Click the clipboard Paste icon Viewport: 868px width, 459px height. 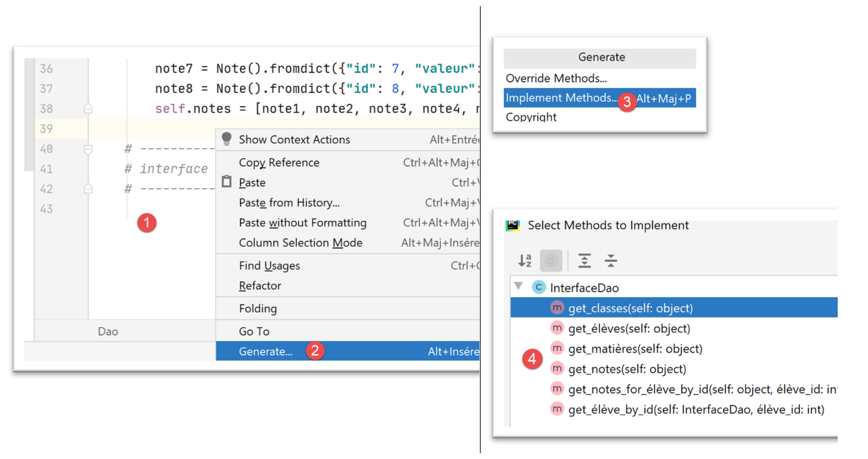tap(226, 182)
